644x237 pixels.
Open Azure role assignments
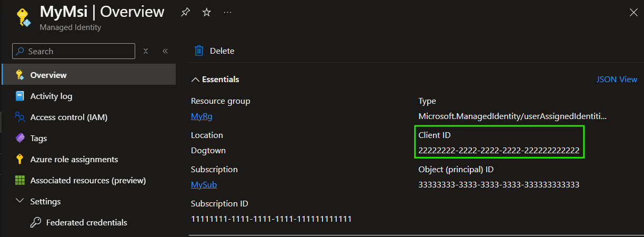coord(89,159)
